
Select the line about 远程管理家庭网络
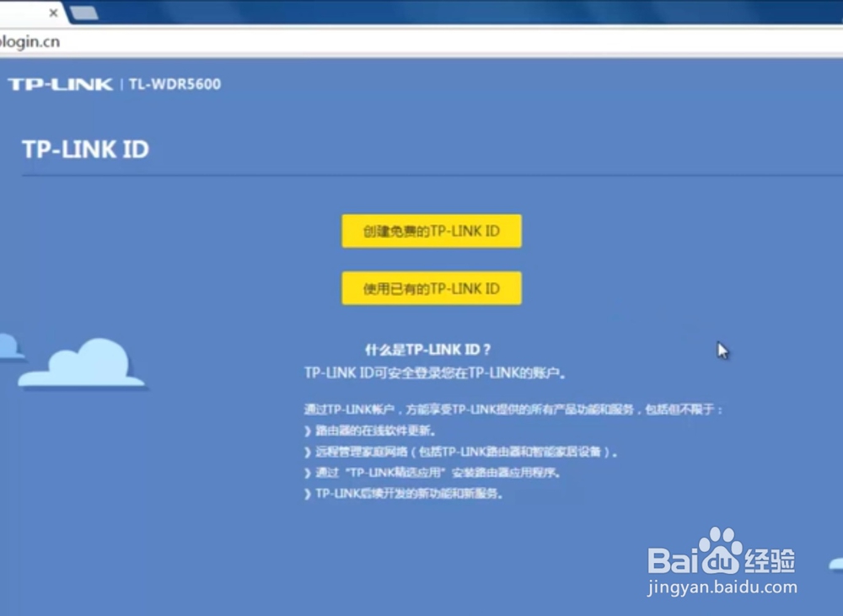(465, 452)
